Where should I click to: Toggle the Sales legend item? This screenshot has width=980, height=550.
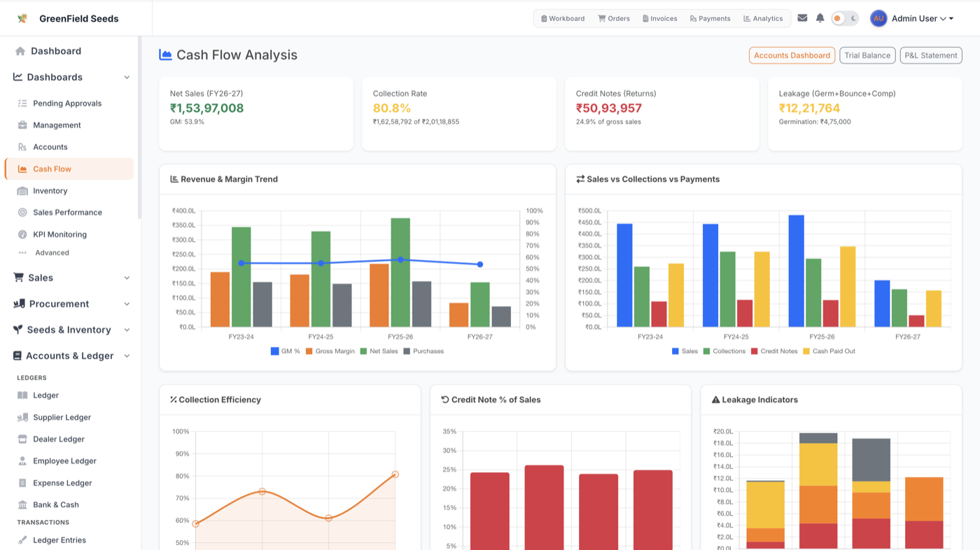click(x=685, y=351)
